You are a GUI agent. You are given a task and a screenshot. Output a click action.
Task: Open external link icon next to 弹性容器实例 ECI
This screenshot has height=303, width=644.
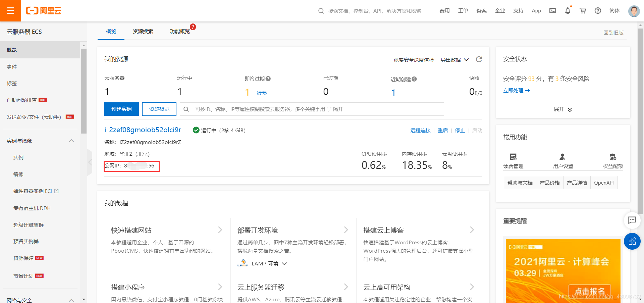tap(56, 191)
